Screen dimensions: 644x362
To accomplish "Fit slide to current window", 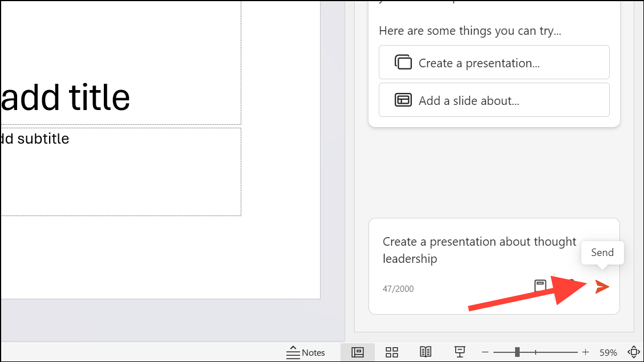I will pyautogui.click(x=633, y=352).
